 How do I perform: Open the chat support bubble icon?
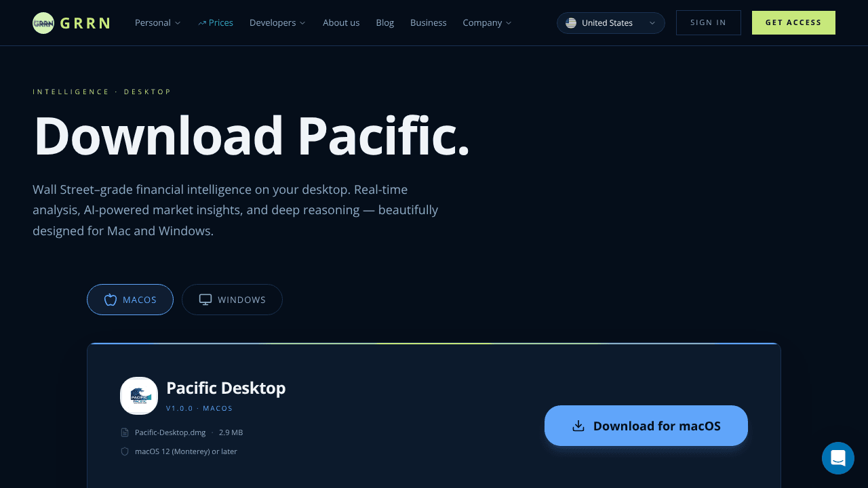point(838,458)
